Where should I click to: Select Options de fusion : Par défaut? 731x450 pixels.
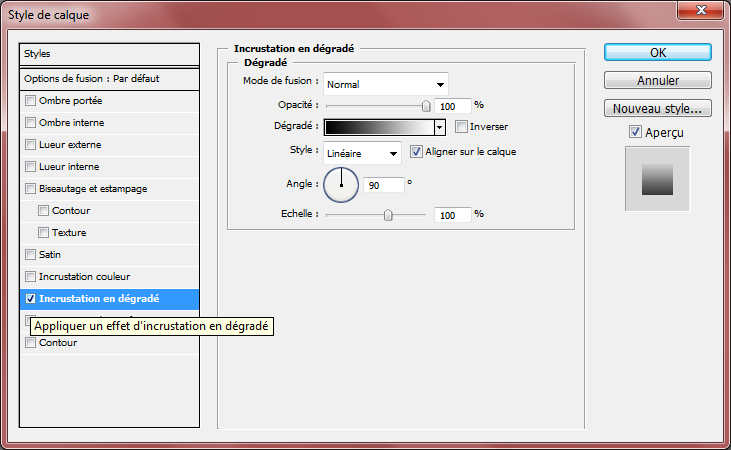[110, 78]
